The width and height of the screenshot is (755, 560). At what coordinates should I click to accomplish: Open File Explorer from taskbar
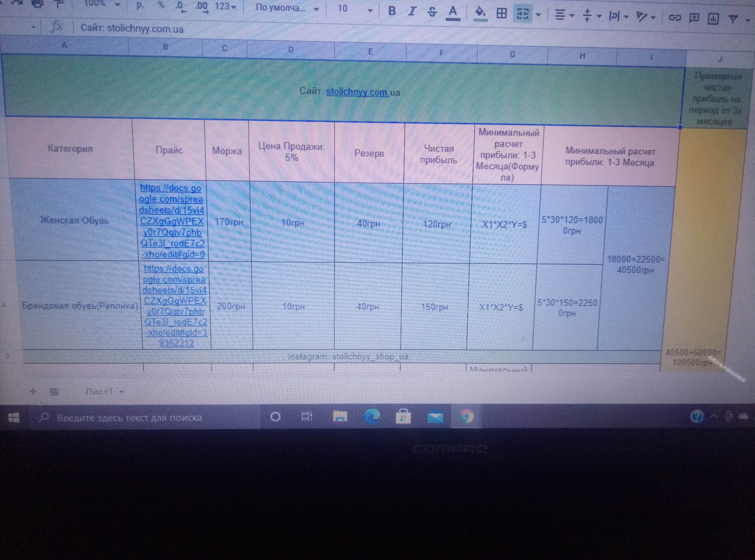coord(340,416)
